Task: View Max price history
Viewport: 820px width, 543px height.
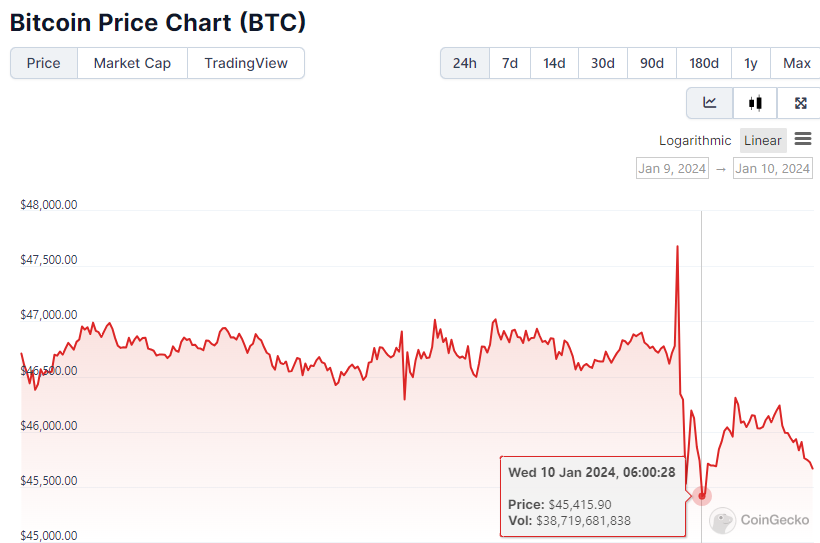Action: point(797,63)
